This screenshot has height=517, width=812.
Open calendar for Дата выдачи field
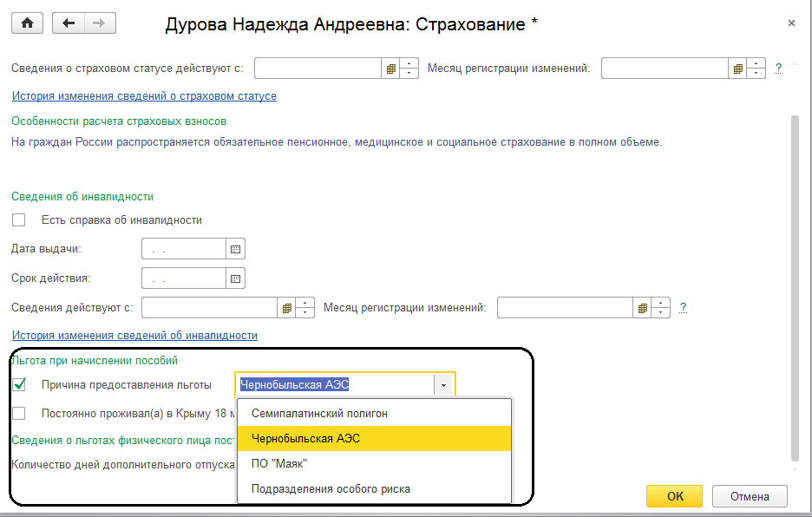235,249
